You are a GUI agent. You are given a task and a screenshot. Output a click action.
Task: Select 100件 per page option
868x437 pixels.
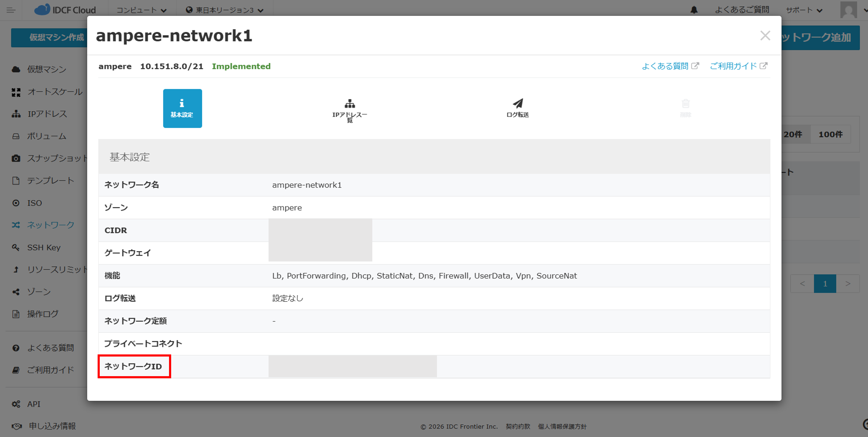click(x=830, y=134)
